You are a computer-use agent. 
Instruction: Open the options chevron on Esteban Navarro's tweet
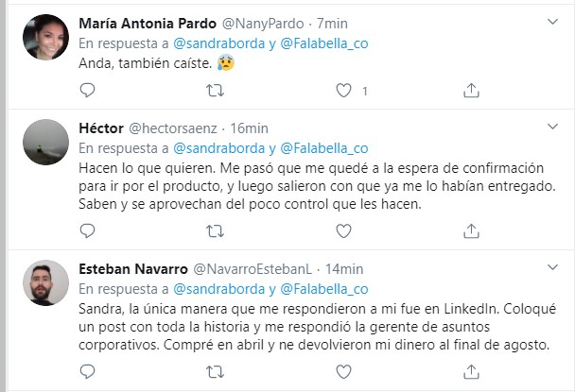tap(553, 267)
